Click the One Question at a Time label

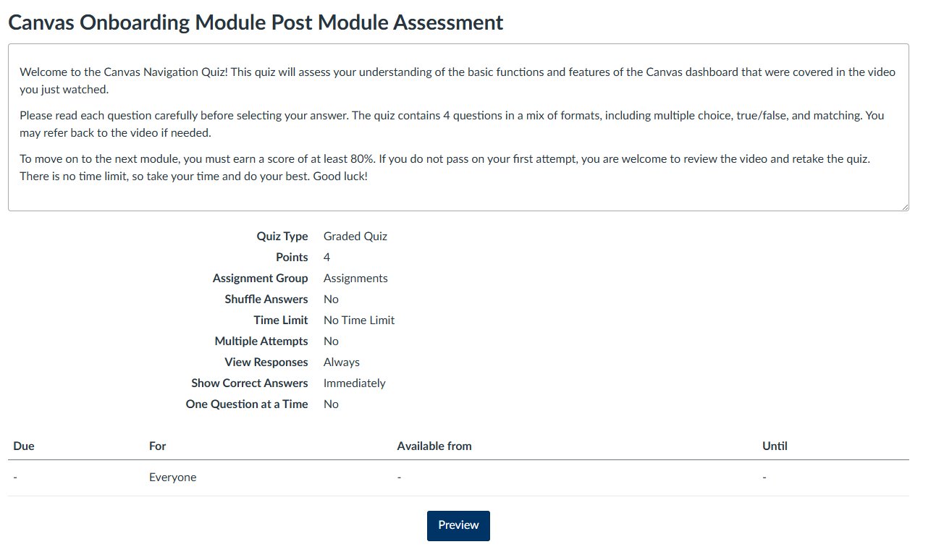click(x=246, y=404)
